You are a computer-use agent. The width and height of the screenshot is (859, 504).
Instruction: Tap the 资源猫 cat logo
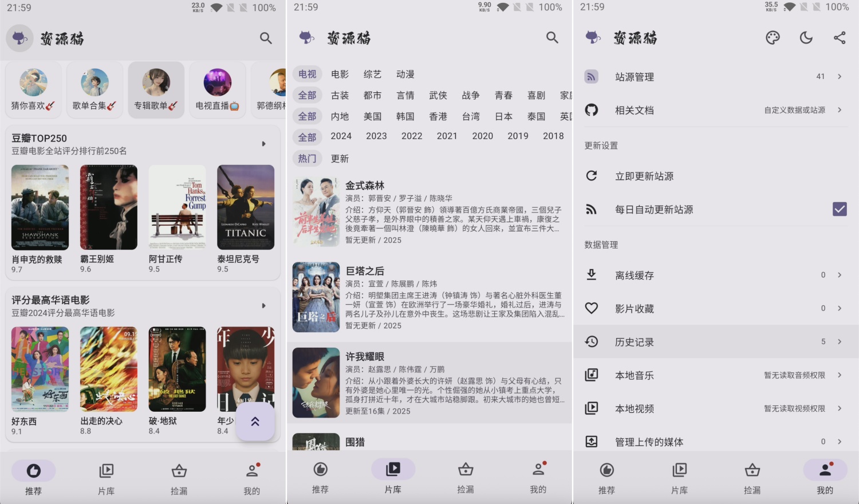[x=19, y=38]
